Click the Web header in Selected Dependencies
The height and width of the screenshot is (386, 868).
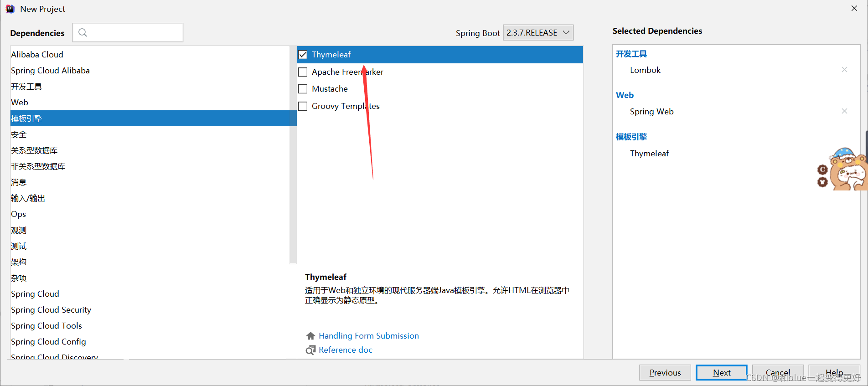[625, 95]
